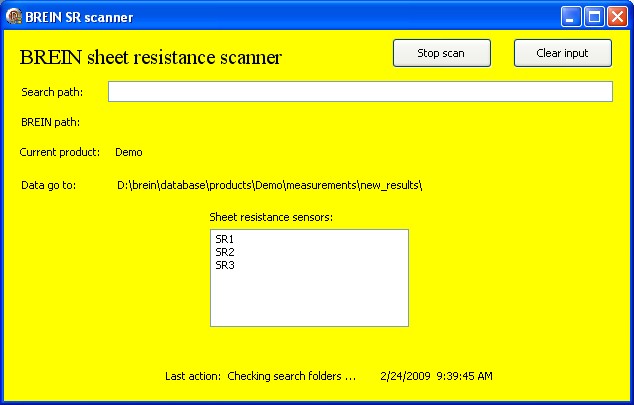Click 'Checking search folders' status text
Image resolution: width=634 pixels, height=405 pixels.
tap(291, 376)
